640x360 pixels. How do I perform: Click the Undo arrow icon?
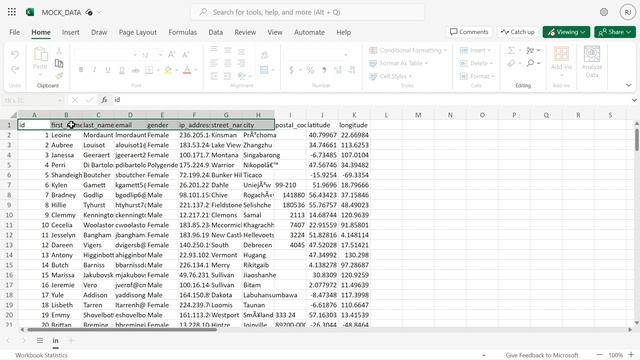[x=15, y=54]
